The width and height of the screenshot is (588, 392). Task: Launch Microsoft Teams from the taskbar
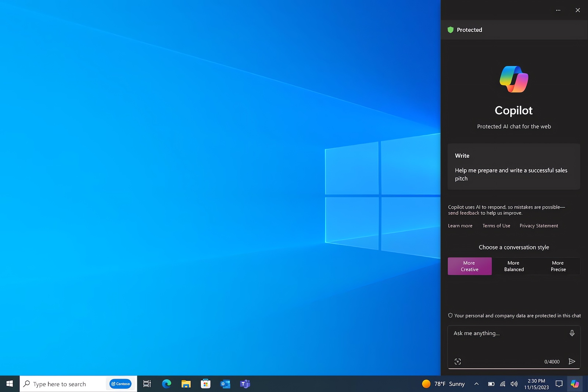click(x=245, y=384)
